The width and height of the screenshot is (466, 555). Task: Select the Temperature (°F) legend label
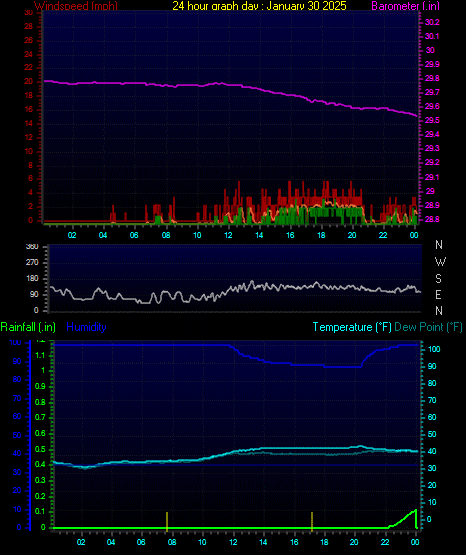click(352, 327)
